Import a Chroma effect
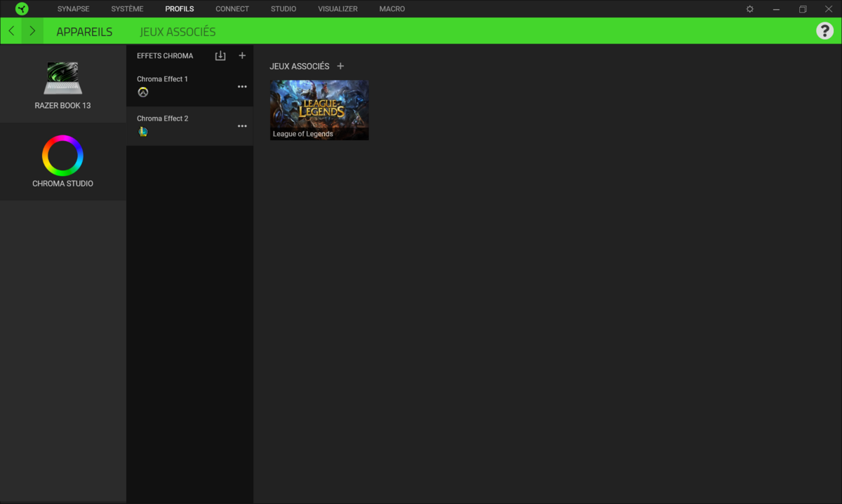This screenshot has height=504, width=842. coord(220,56)
